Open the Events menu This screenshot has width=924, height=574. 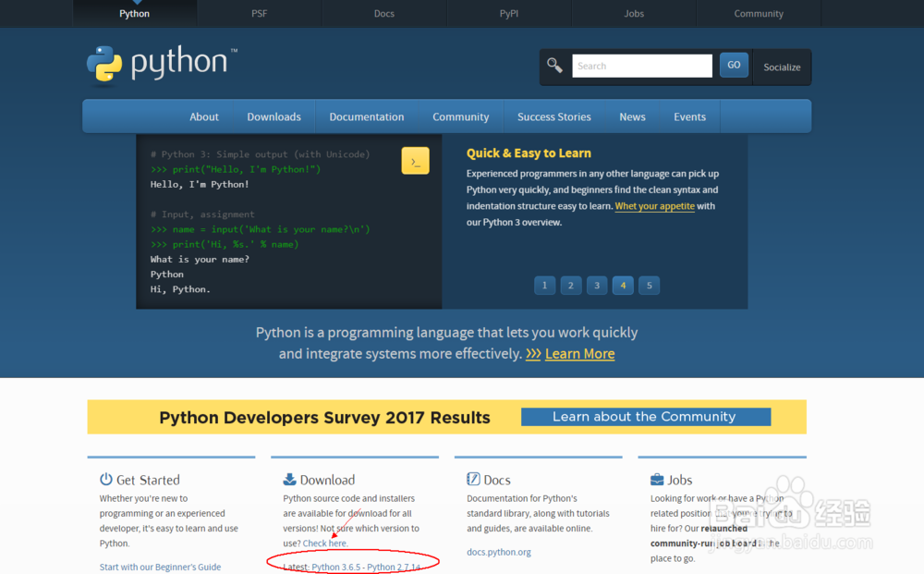point(690,116)
